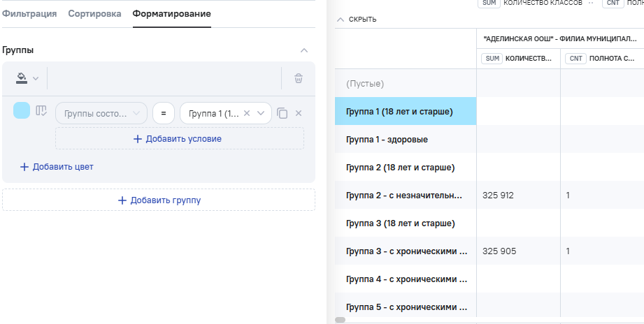Clear the selected 'Группа 1' value
Screen dimensions: 644x324
247,113
